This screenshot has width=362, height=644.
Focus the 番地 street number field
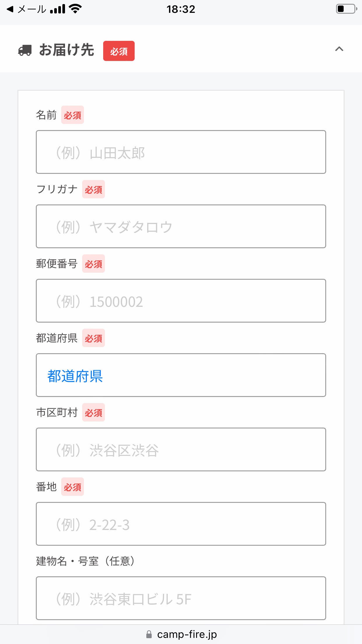tap(181, 524)
